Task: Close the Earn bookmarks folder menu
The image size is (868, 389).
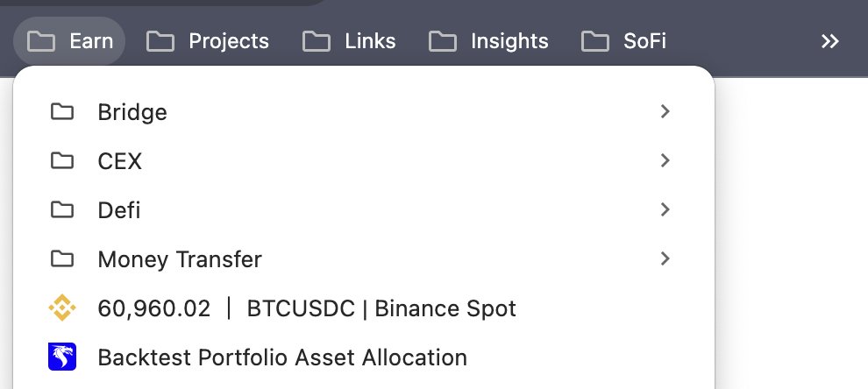Action: (x=69, y=41)
